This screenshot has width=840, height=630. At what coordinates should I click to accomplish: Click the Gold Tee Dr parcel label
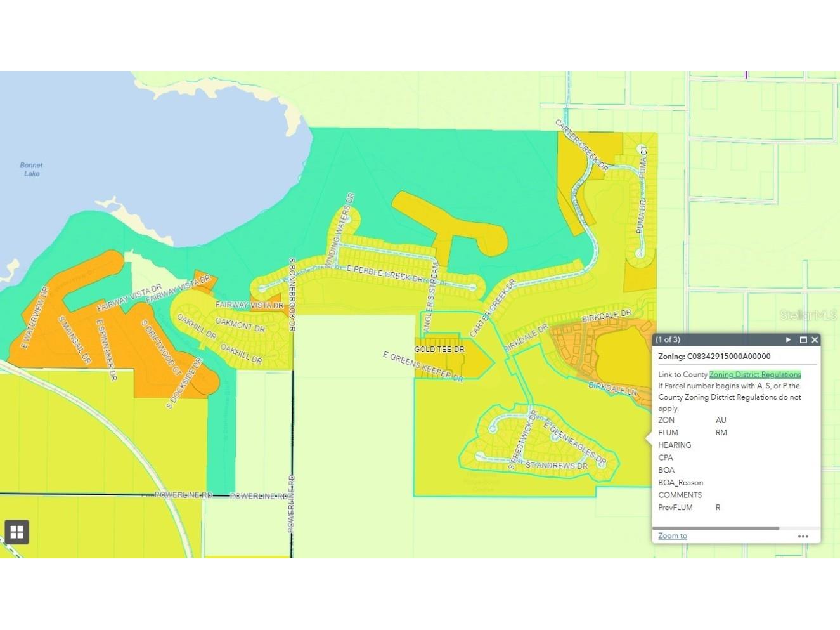point(439,350)
